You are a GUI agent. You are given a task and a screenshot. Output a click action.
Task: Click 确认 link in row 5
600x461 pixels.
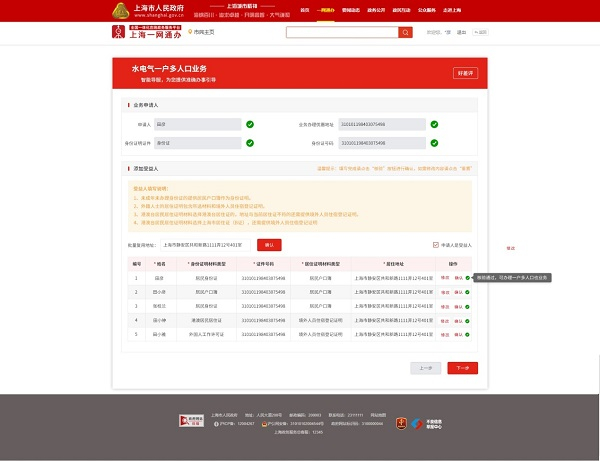[458, 335]
